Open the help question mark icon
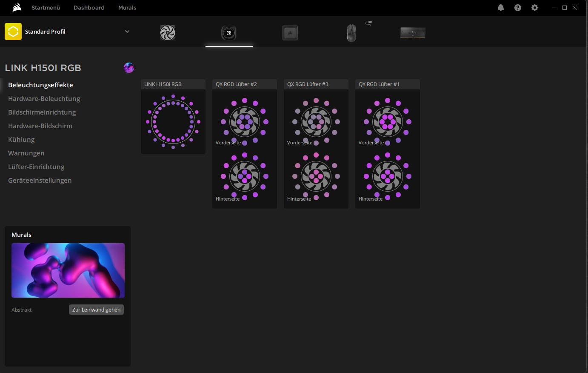This screenshot has width=588, height=373. tap(518, 8)
